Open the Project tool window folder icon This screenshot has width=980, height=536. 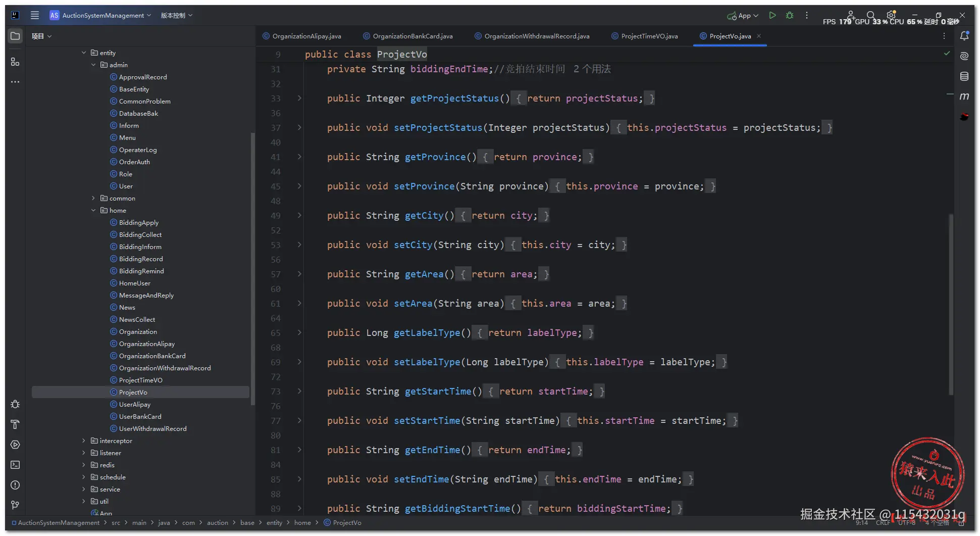pyautogui.click(x=15, y=36)
